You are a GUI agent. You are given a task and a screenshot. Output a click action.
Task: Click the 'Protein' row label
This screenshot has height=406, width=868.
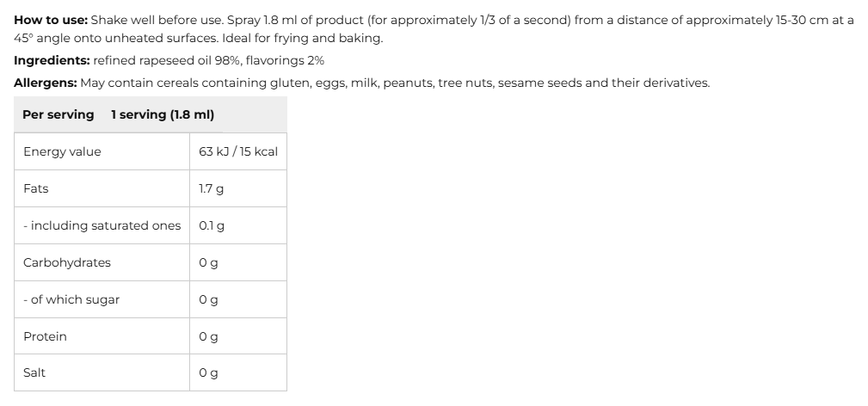[x=45, y=336]
